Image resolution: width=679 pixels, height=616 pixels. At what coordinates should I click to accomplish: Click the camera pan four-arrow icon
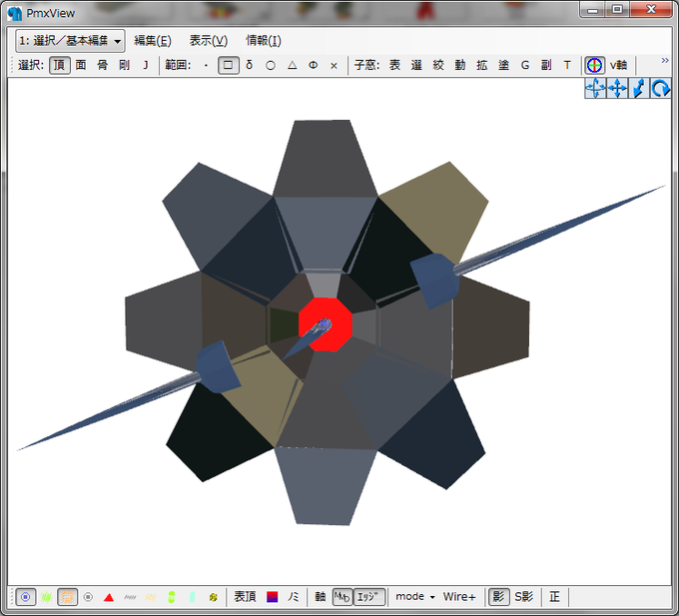coord(617,88)
